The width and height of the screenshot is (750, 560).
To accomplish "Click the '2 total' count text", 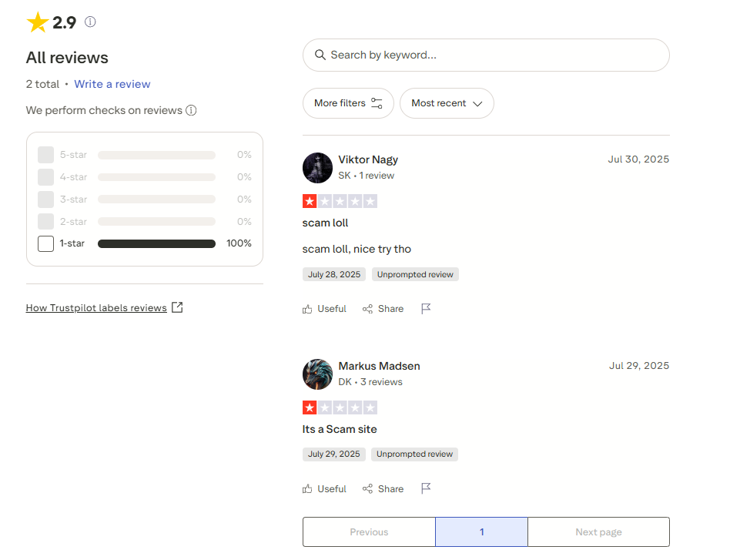I will (42, 84).
